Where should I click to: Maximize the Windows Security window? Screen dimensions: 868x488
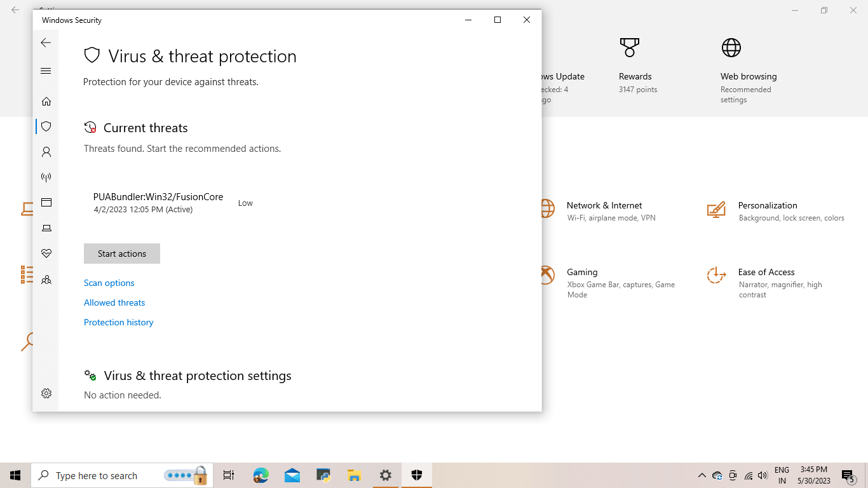[498, 20]
